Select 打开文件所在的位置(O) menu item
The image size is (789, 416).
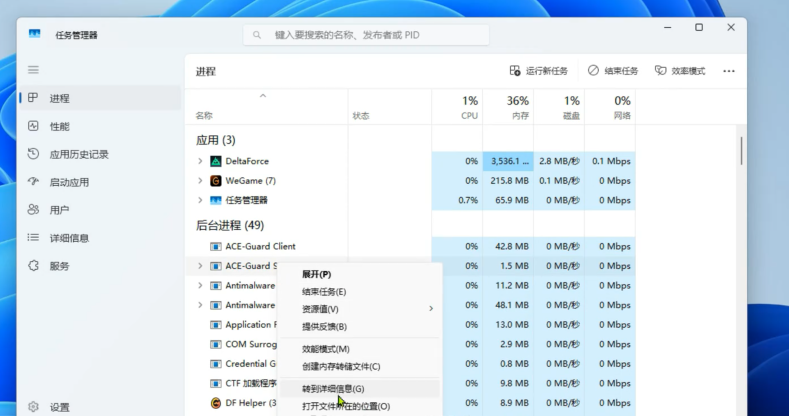coord(359,406)
